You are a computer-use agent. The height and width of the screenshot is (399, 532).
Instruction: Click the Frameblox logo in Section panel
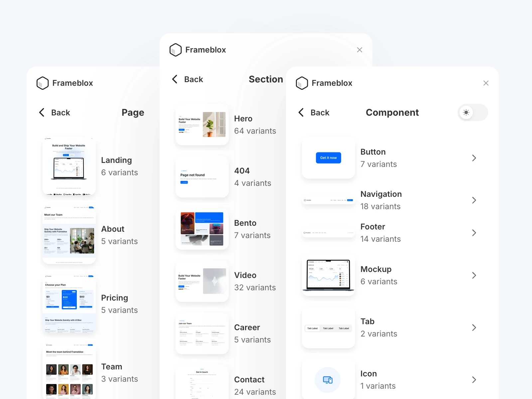point(176,50)
